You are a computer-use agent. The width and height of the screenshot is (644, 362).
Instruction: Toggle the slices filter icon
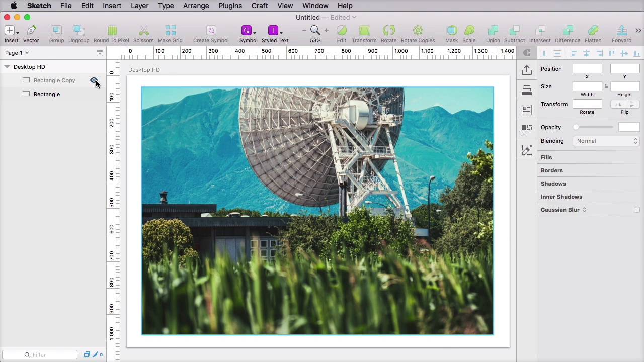click(94, 355)
